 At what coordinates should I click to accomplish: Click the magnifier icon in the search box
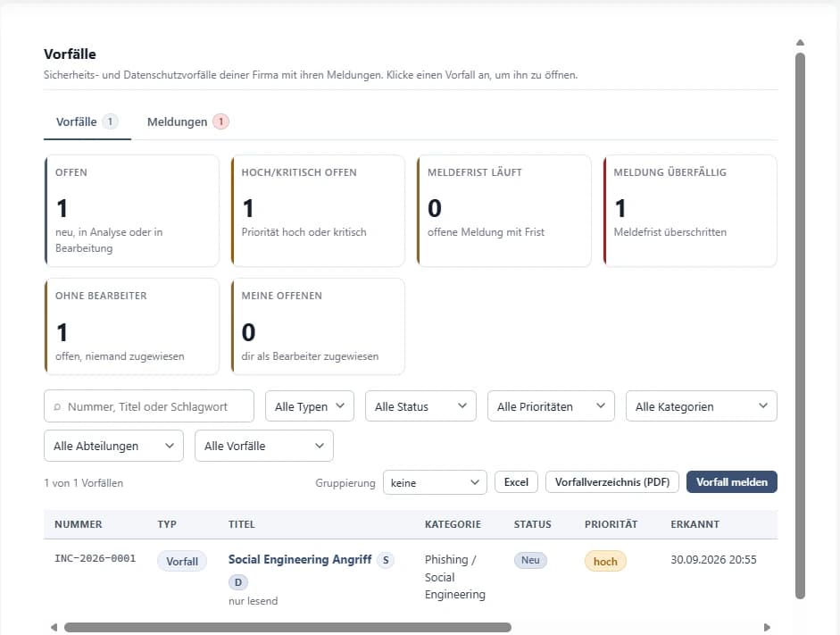(x=57, y=406)
